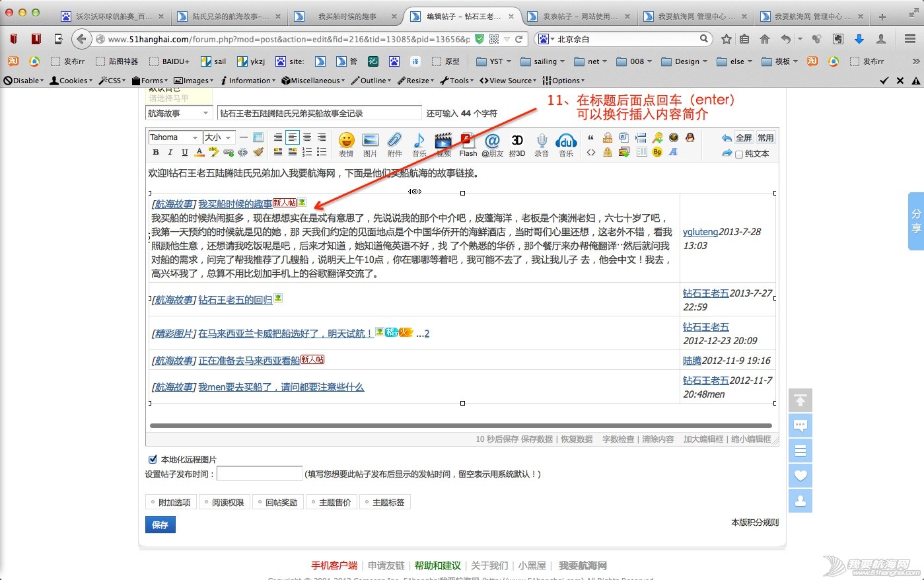The width and height of the screenshot is (924, 580).
Task: Bookmark this page with the star icon
Action: pyautogui.click(x=727, y=39)
